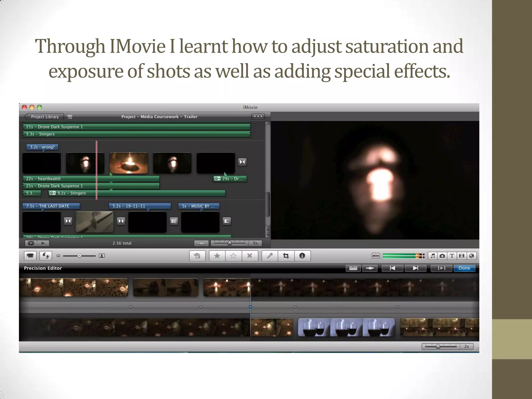This screenshot has width=532, height=399.
Task: Open the maps and backgrounds globe browser
Action: point(471,256)
